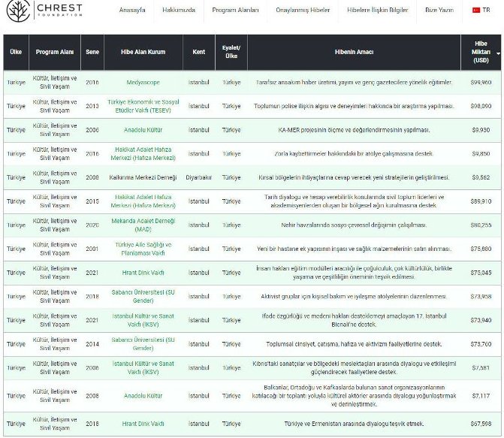Open the TESEV foundation link
This screenshot has height=438, width=504.
[143, 106]
